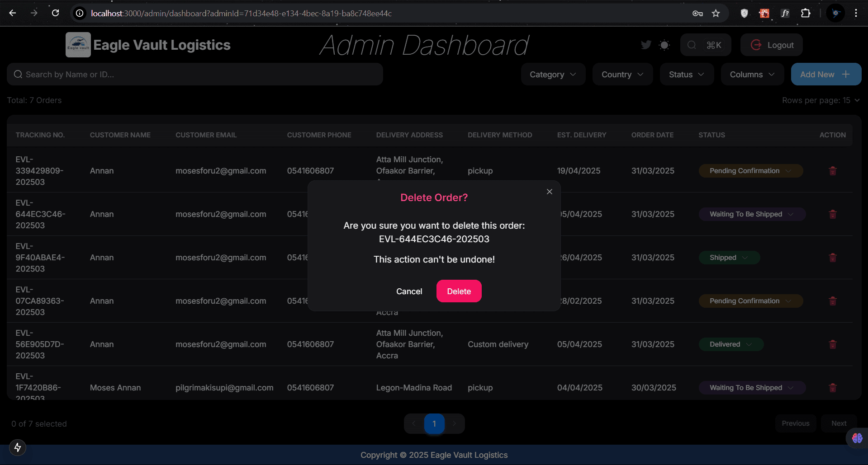Image resolution: width=868 pixels, height=465 pixels.
Task: Click trash icon for order EVL-56E905D7D-202503
Action: [832, 344]
